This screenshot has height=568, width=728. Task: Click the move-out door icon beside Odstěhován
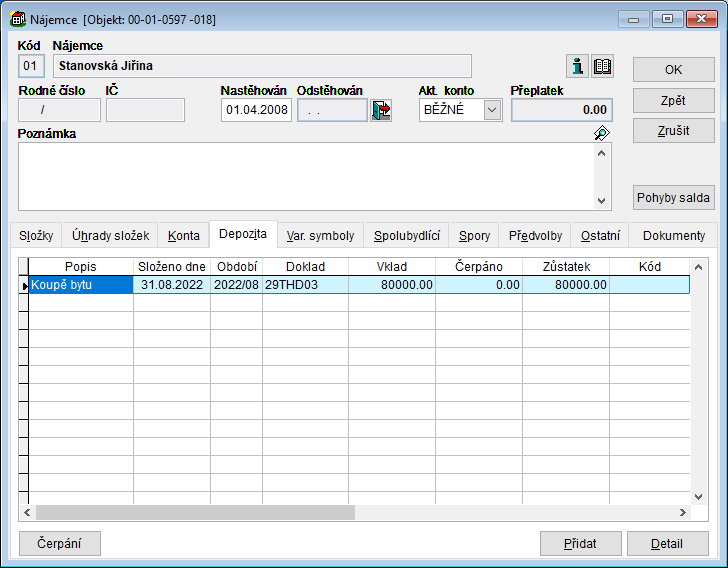381,110
